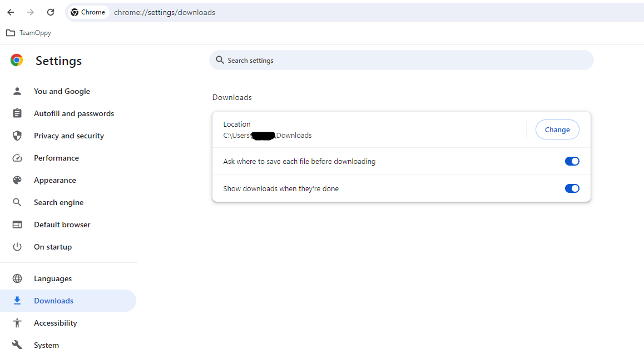
Task: Turn off show downloads when done
Action: 572,188
